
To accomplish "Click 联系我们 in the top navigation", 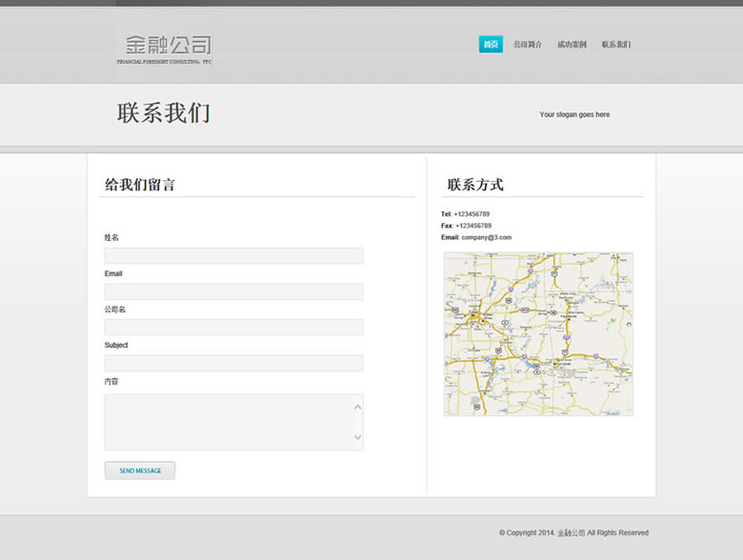I will click(616, 45).
